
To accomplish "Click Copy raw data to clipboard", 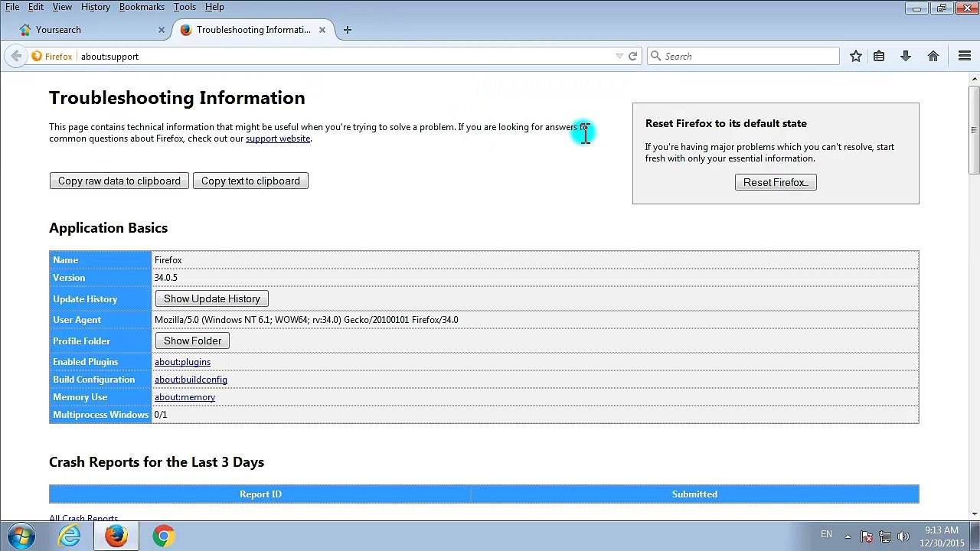I will click(119, 181).
